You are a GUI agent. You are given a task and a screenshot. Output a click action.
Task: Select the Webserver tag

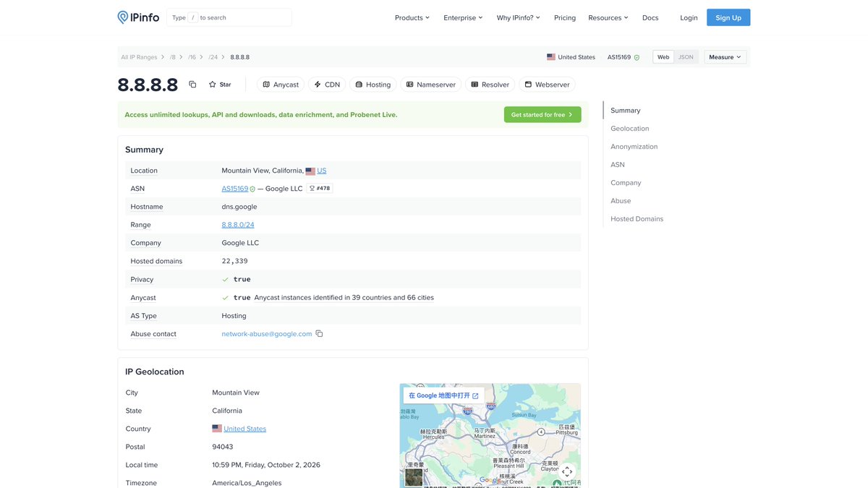[x=547, y=85]
